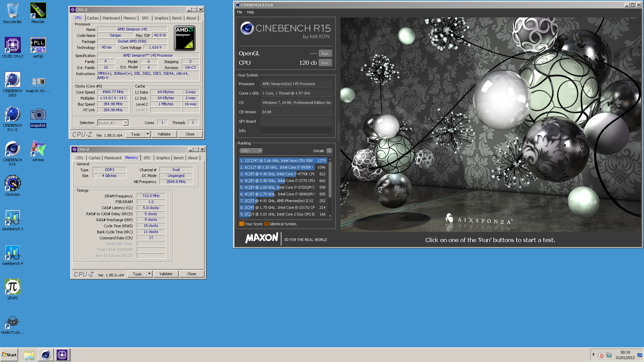Switch to Cinebench via its taskbar icon
Image resolution: width=644 pixels, height=362 pixels.
(46, 355)
